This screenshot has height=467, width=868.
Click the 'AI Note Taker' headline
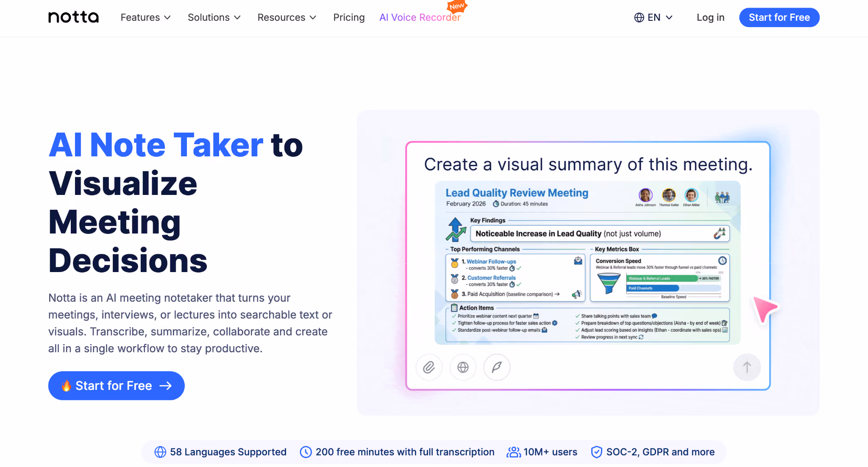(156, 145)
